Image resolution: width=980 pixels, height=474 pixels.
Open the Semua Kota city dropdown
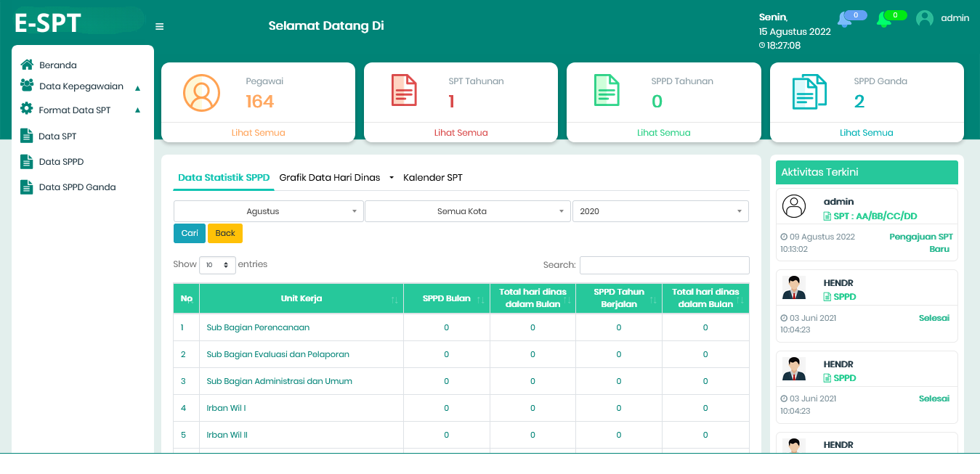pos(468,211)
